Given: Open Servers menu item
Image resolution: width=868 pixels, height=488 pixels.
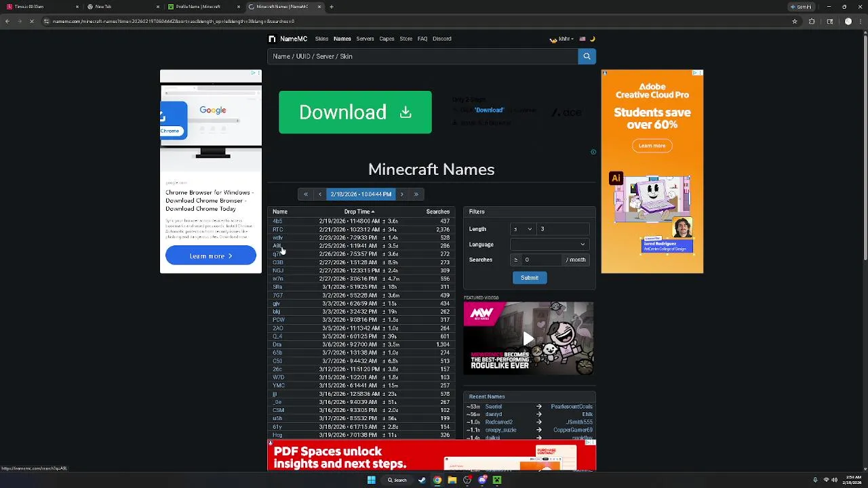Looking at the screenshot, I should pos(365,39).
